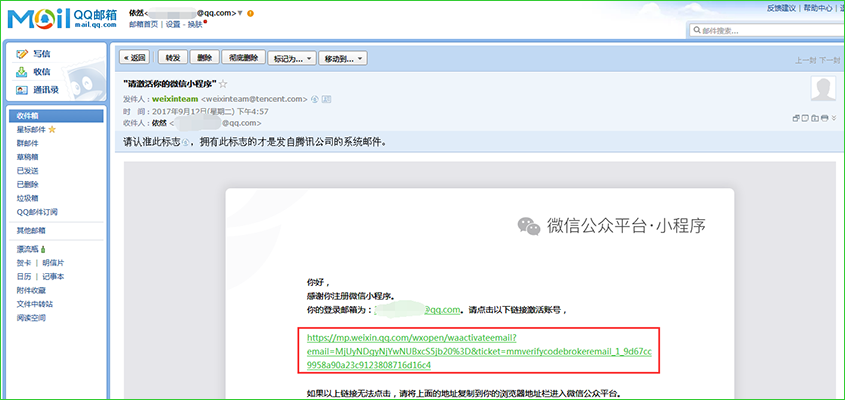
Task: Click the 转发 forward button
Action: (172, 58)
